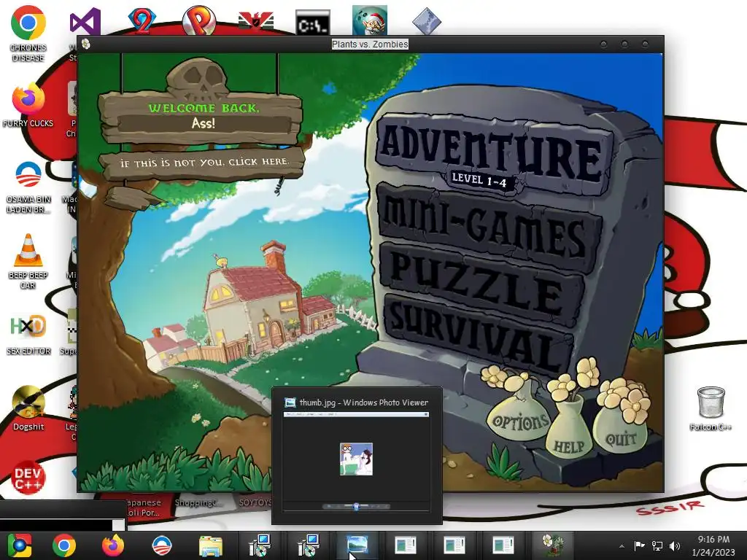Click the Plants vs. Zombies window title text
The image size is (747, 560).
370,44
